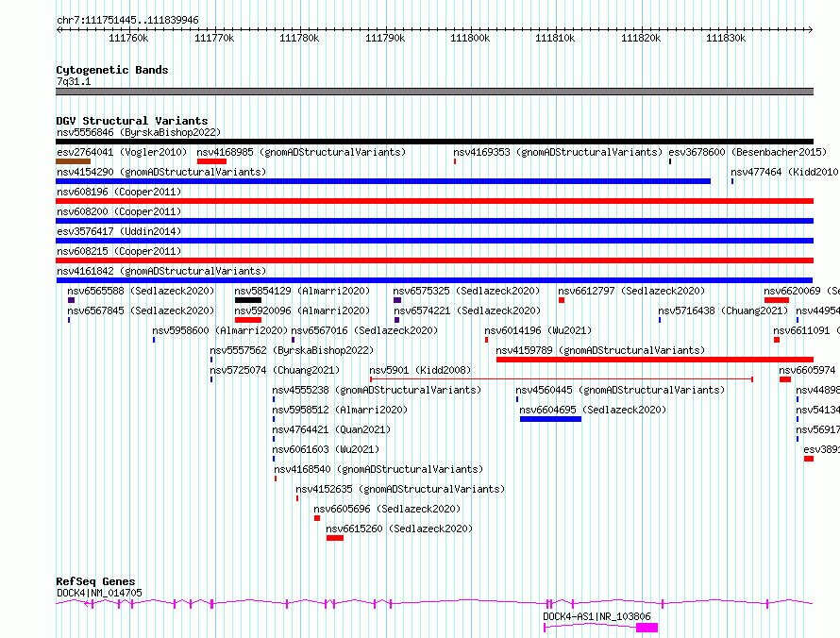This screenshot has height=638, width=840.
Task: Select the blue nsv6604695 Sedlazeck2020 bar
Action: (550, 419)
